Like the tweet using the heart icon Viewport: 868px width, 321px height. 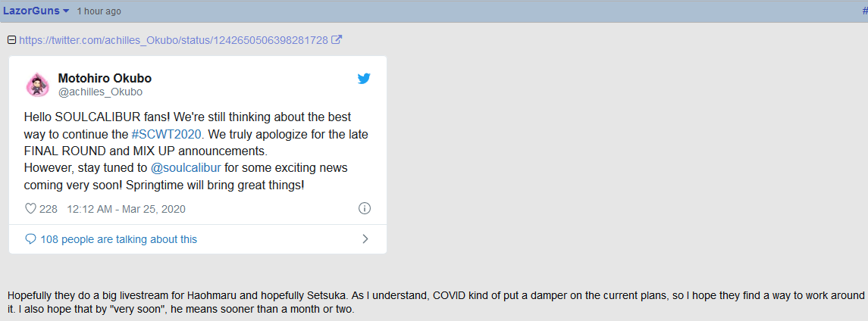click(31, 209)
